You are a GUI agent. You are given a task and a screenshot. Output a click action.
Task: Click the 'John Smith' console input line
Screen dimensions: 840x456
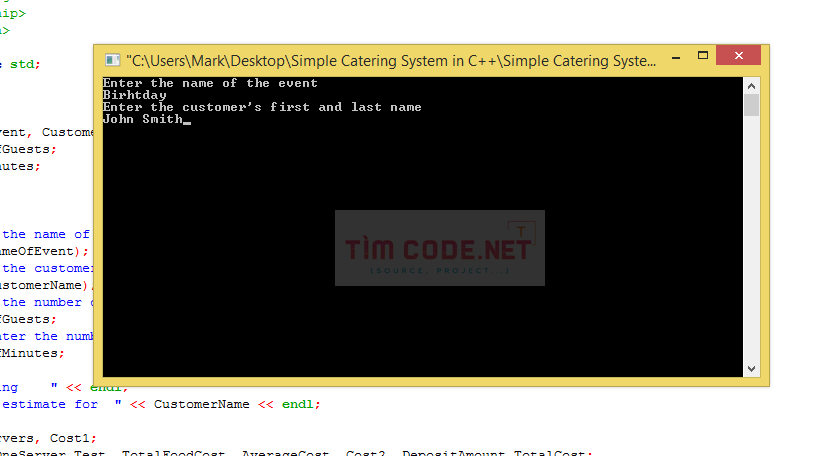pyautogui.click(x=142, y=119)
